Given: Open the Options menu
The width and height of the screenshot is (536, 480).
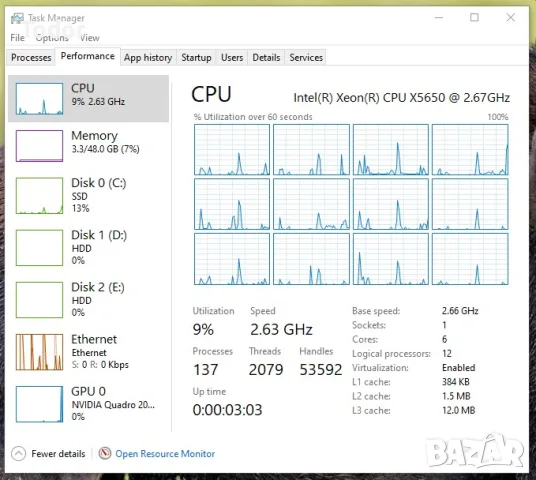Looking at the screenshot, I should click(52, 38).
